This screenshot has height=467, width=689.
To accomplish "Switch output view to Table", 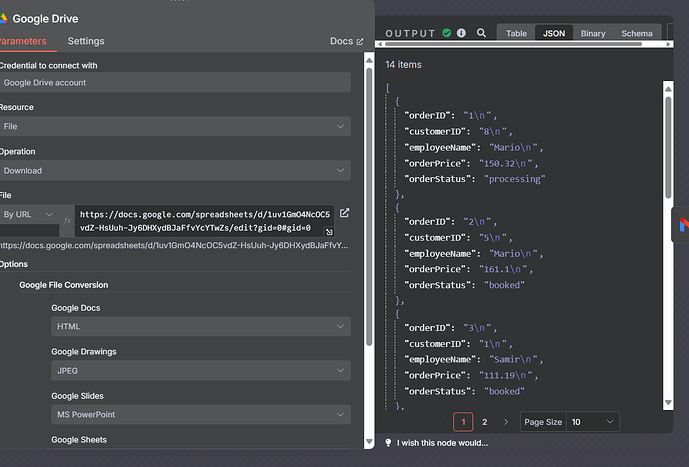I will 516,33.
